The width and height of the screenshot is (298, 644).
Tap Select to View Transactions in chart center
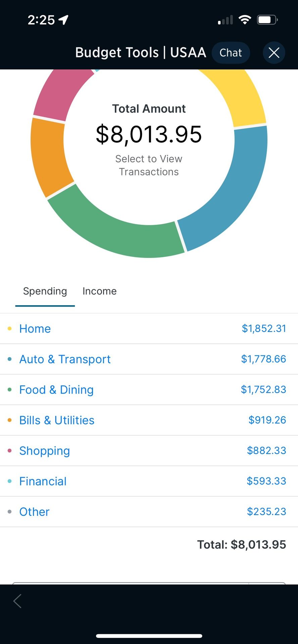point(149,165)
